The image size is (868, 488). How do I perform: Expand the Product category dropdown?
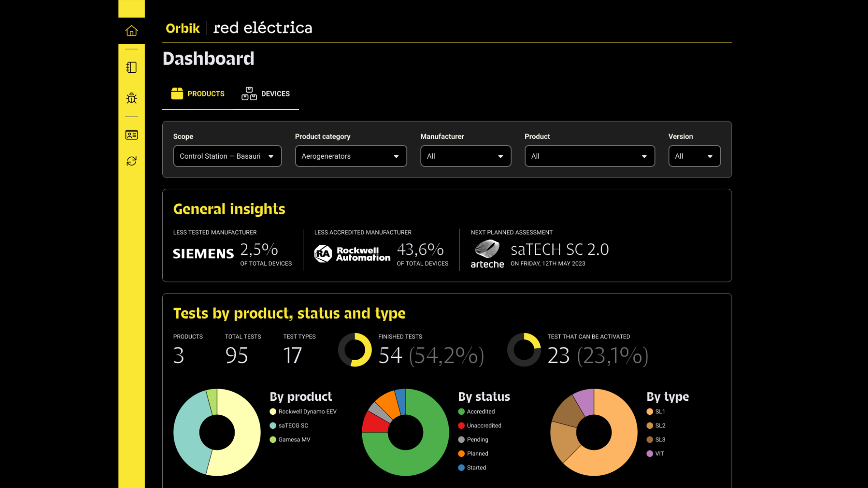pos(351,156)
